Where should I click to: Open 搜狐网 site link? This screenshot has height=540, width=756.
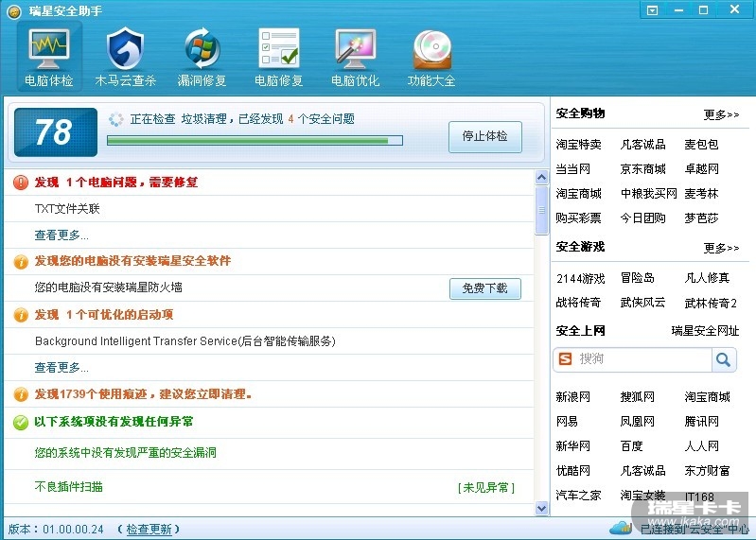pos(638,397)
